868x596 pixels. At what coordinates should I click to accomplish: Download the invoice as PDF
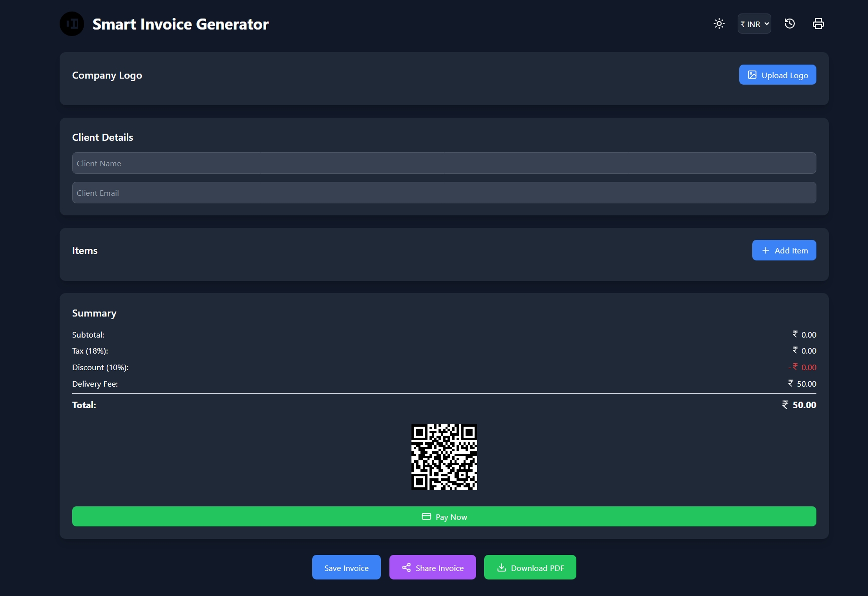click(530, 567)
